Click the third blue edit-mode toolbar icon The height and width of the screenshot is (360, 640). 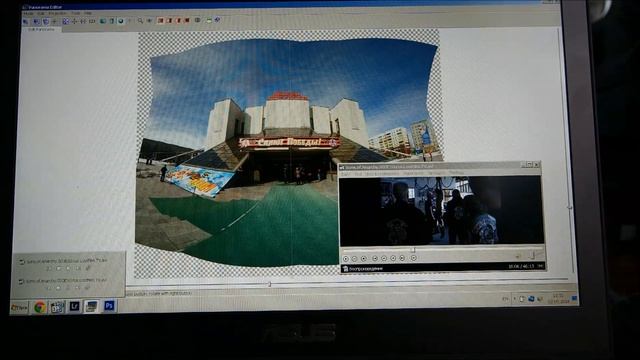[x=46, y=21]
